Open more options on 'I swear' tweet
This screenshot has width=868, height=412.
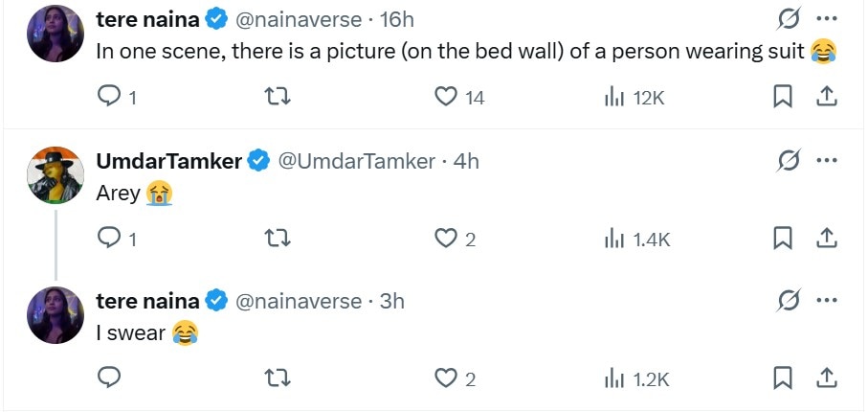click(x=826, y=301)
